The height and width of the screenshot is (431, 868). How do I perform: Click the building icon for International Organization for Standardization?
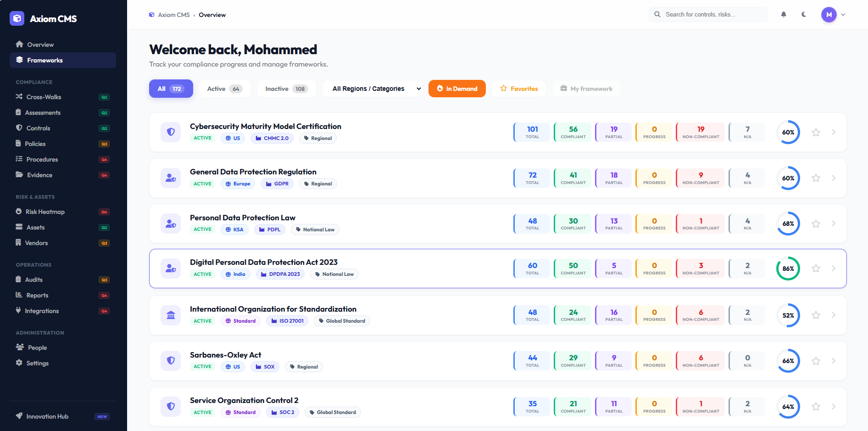pos(171,315)
